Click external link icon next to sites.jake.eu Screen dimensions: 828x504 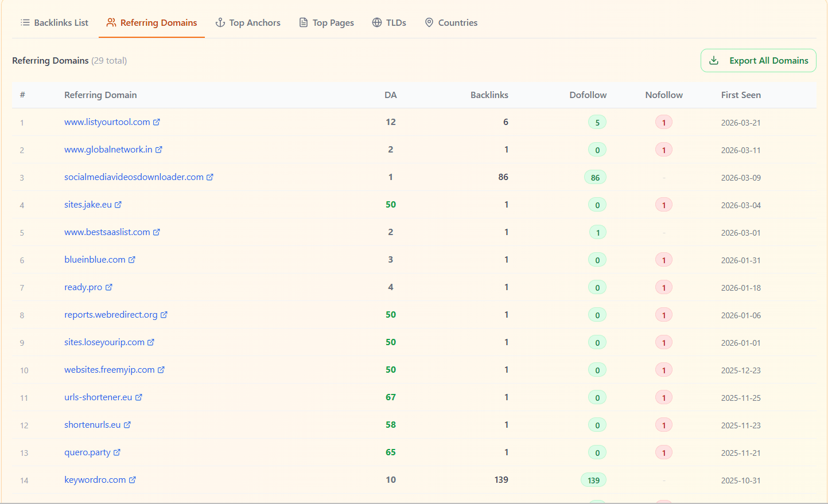click(119, 204)
